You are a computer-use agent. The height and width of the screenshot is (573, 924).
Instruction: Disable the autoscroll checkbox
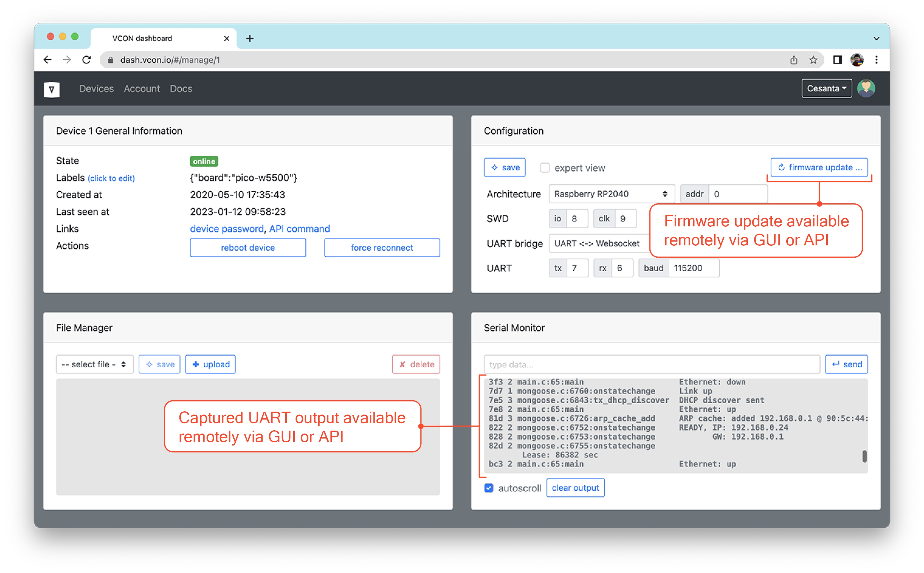click(488, 488)
